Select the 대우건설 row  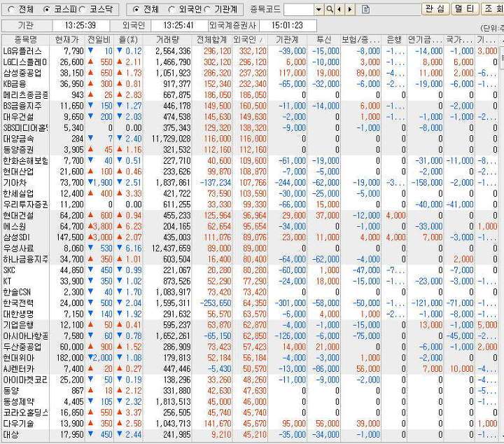tap(251, 117)
